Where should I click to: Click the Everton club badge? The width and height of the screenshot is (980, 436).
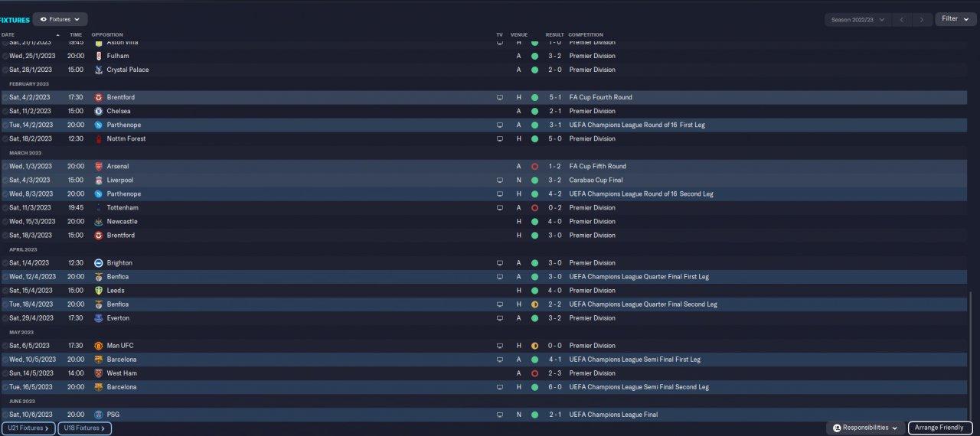(x=98, y=317)
